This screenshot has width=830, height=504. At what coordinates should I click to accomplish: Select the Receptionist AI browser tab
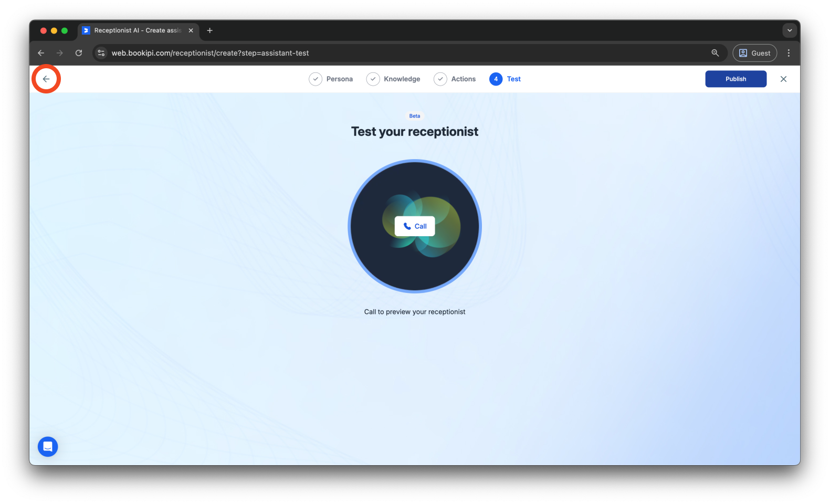(x=139, y=30)
